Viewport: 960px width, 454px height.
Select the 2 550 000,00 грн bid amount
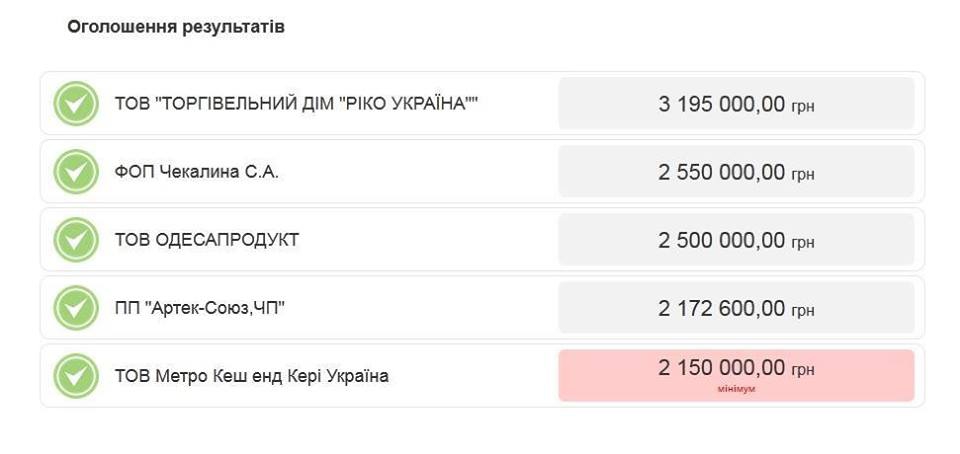736,171
